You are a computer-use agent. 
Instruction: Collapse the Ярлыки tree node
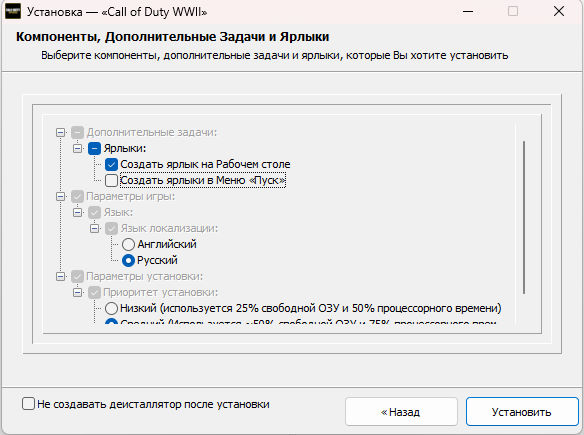(x=77, y=149)
